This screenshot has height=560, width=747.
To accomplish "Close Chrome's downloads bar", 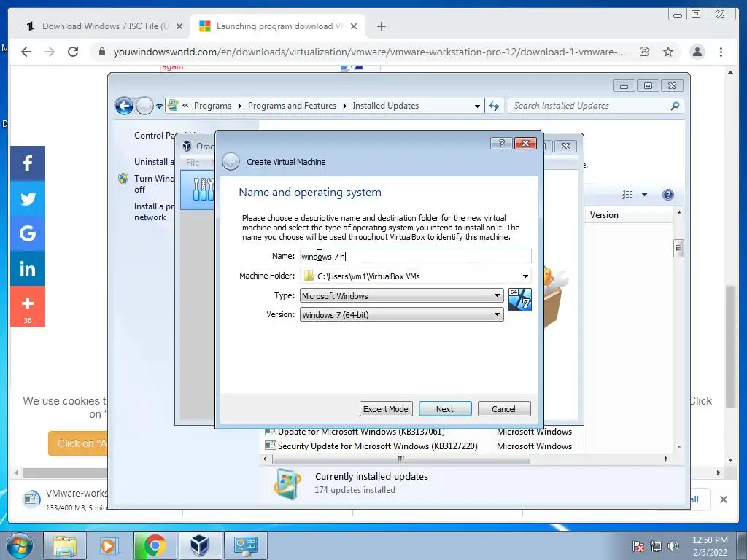I will pyautogui.click(x=723, y=499).
